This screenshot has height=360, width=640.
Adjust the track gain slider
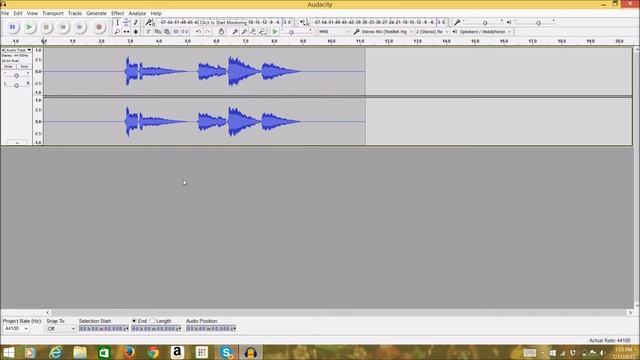pos(16,76)
